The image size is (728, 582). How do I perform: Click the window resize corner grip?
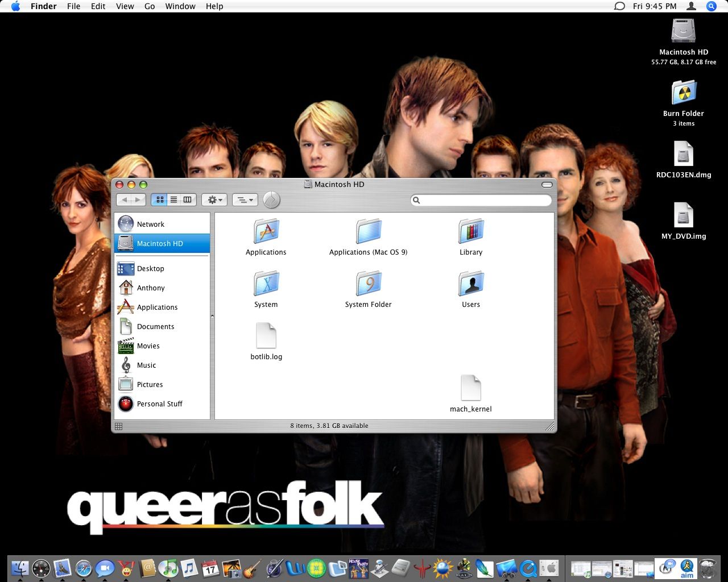(550, 426)
